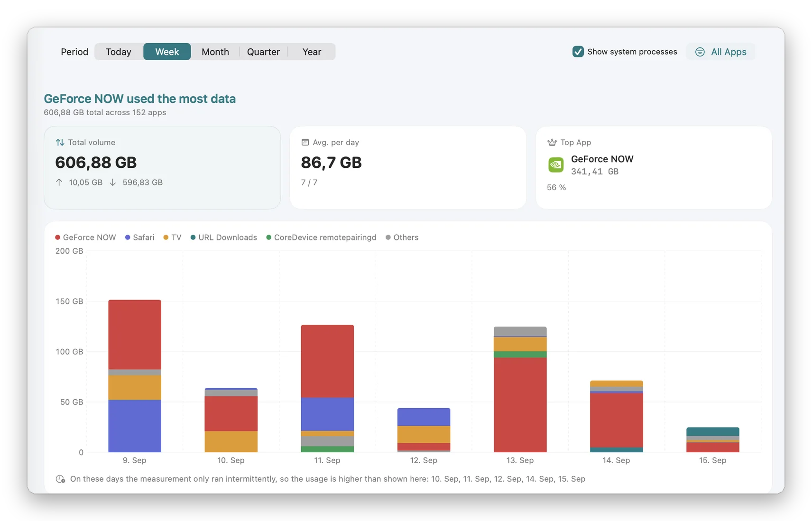Click the 14. Sep axis label

pyautogui.click(x=616, y=460)
